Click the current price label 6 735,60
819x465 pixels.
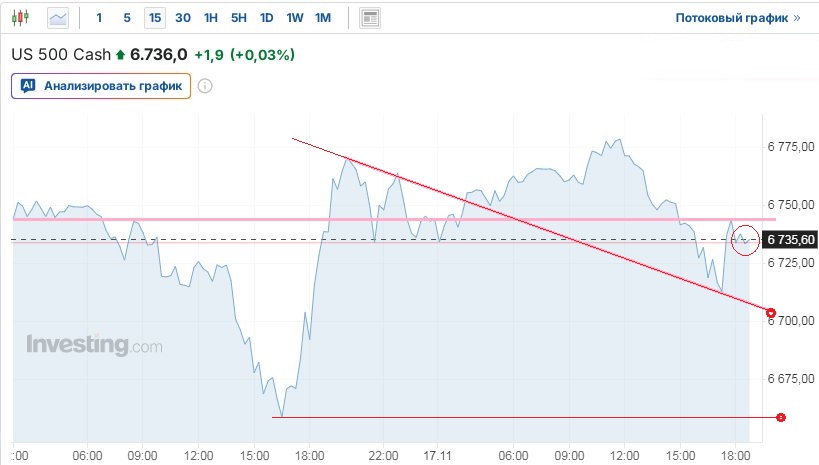tap(789, 240)
